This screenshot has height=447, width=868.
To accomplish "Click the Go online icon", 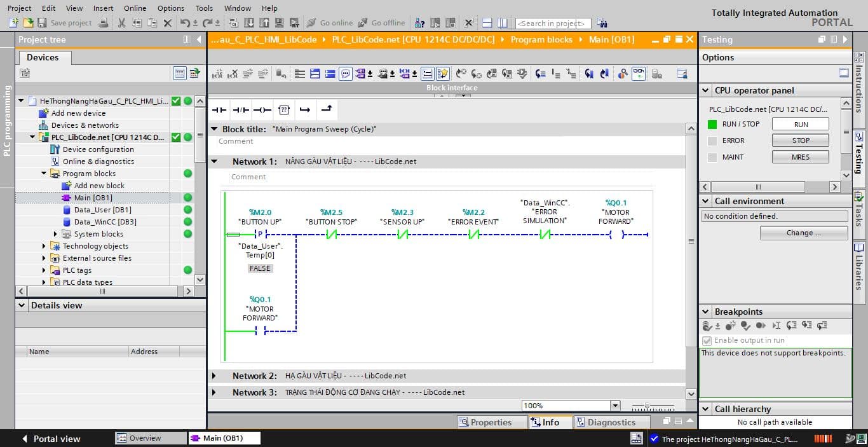I will (311, 23).
